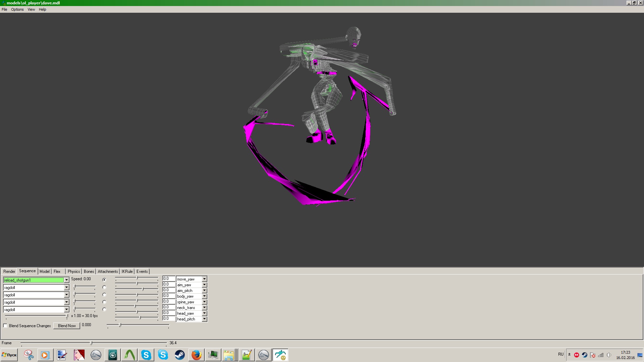
Task: Open the head_pitch parameter dropdown
Action: coord(204,319)
